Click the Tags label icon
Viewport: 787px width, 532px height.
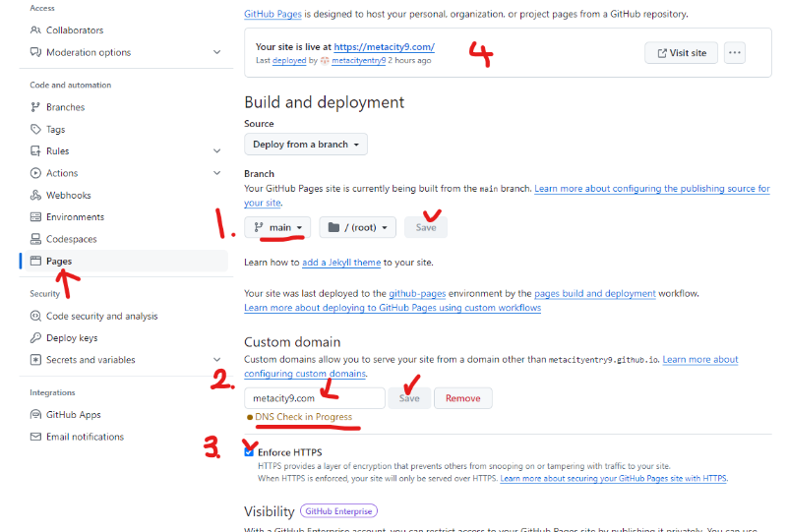(36, 129)
